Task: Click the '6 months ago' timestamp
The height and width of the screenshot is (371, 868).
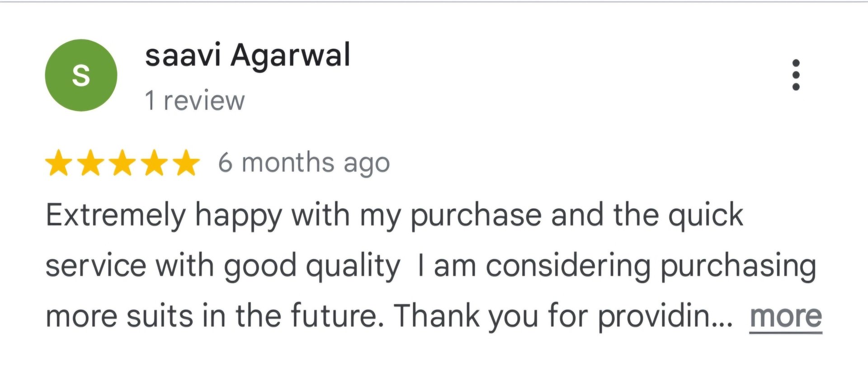Action: point(304,163)
